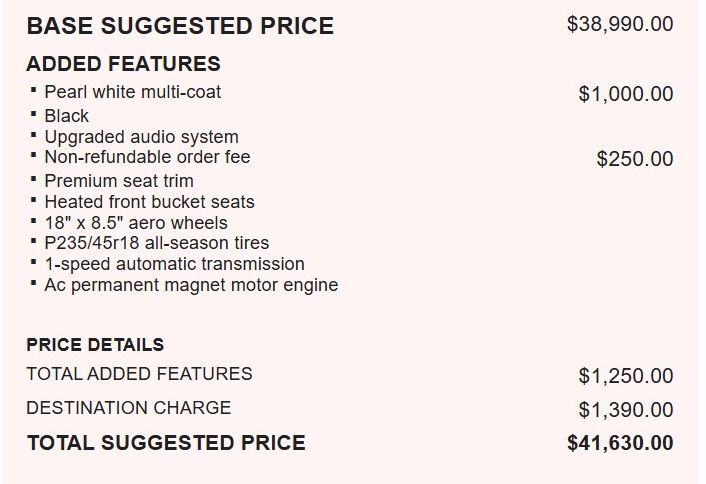Click the P235/45r18 all-season tires entry
Viewport: 706px width, 484px height.
coord(157,243)
